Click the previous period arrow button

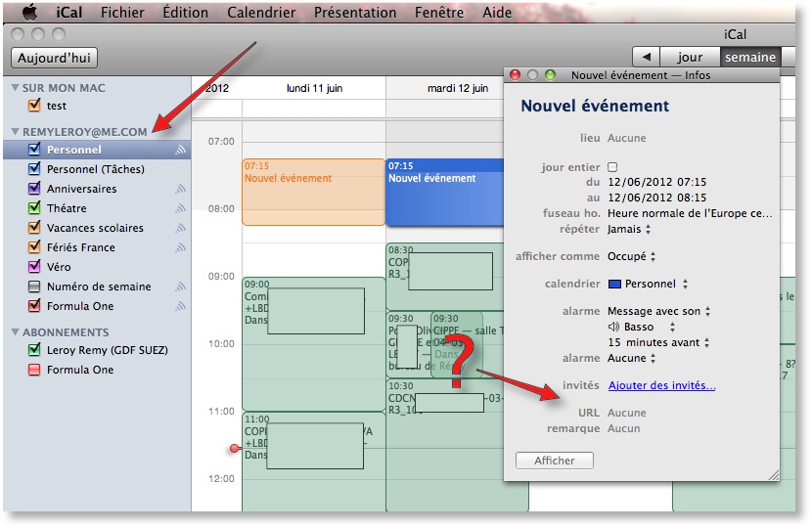coord(646,57)
